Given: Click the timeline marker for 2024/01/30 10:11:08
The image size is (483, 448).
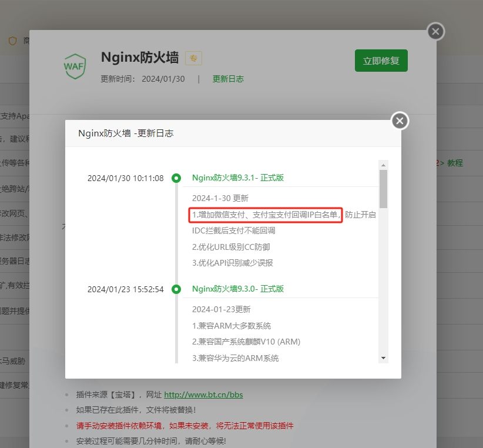Looking at the screenshot, I should click(176, 178).
